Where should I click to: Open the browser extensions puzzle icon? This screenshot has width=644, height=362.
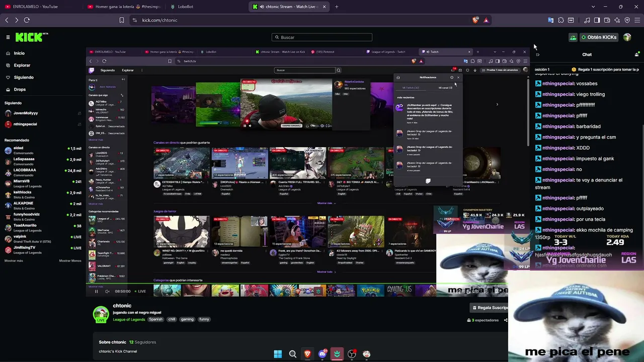[561, 20]
